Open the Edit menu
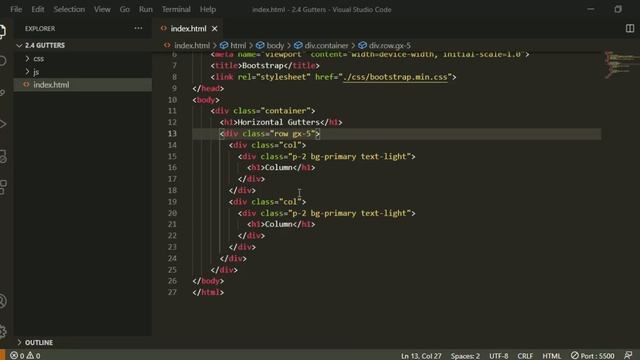Image resolution: width=640 pixels, height=360 pixels. pyautogui.click(x=38, y=9)
